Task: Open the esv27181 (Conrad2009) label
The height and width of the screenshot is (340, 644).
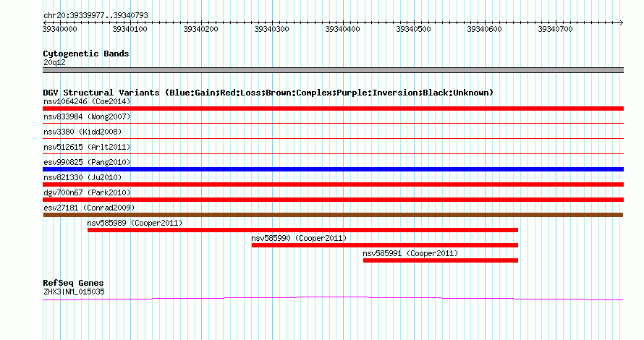Action: (89, 208)
